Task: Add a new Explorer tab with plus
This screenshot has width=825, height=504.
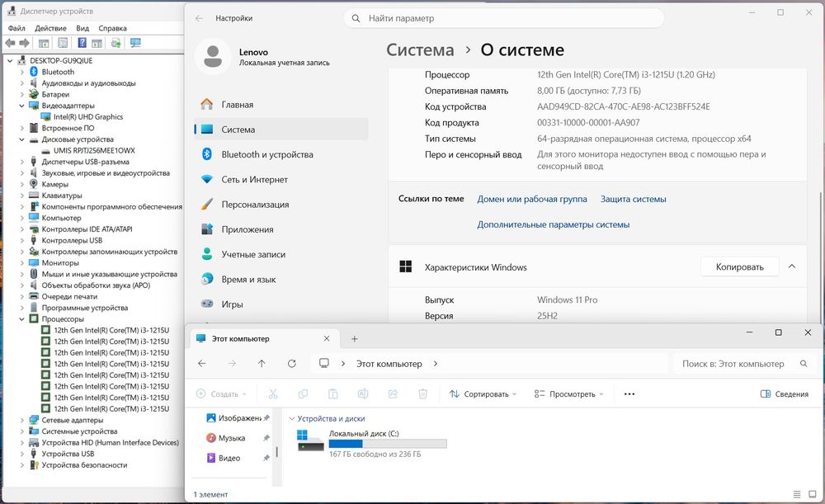Action: 355,339
